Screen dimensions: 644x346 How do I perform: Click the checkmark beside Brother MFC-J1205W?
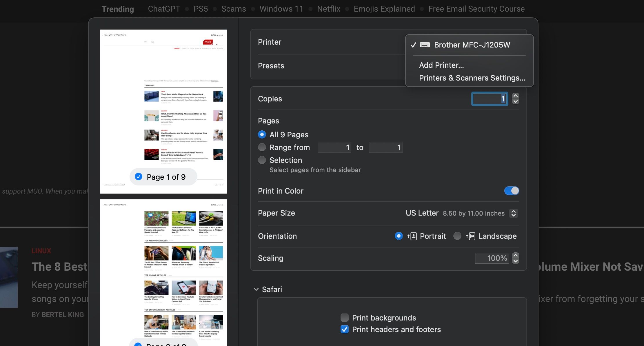point(413,45)
